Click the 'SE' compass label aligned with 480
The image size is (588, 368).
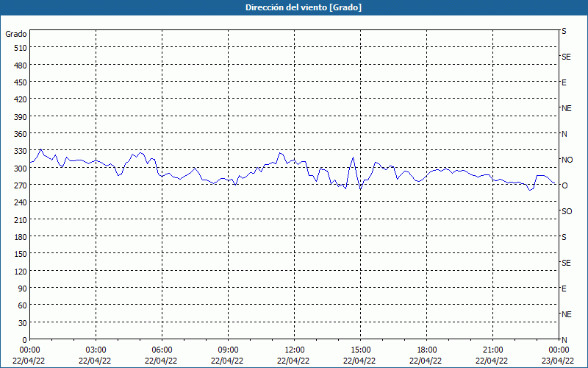566,57
